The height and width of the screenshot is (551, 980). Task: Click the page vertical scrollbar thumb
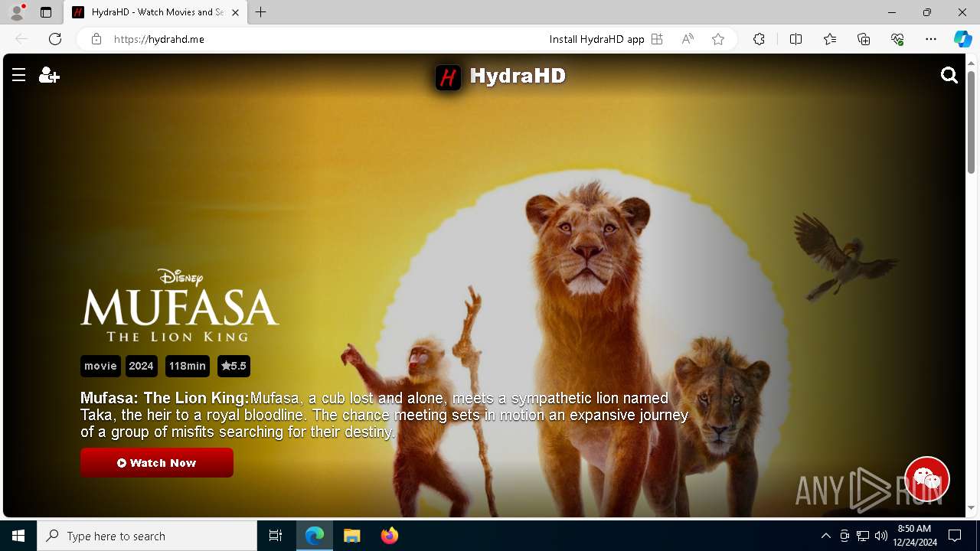click(x=971, y=122)
